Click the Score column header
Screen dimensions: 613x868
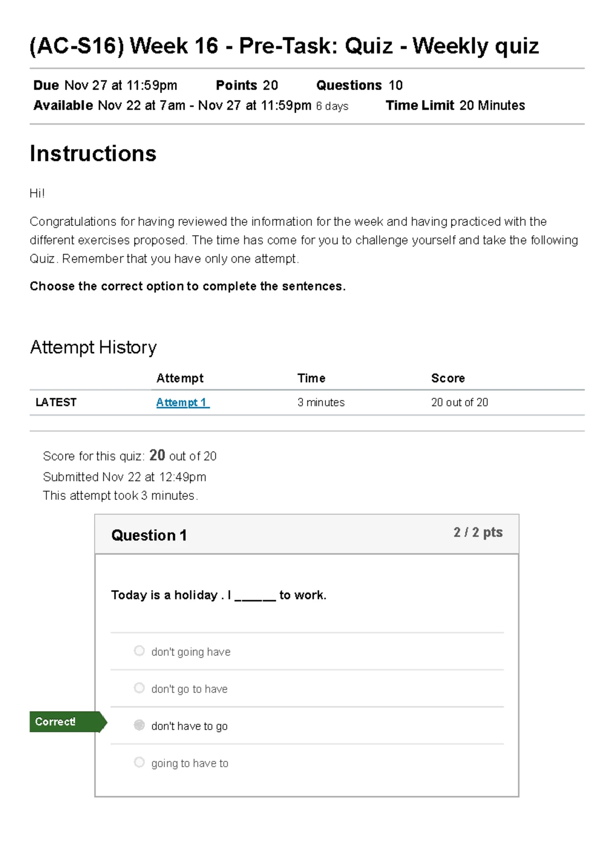click(x=447, y=378)
